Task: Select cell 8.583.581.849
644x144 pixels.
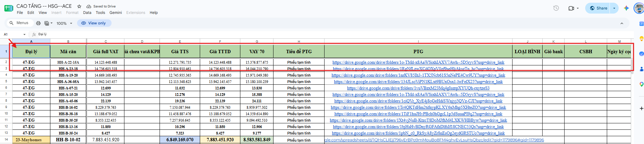Action: coord(257,140)
